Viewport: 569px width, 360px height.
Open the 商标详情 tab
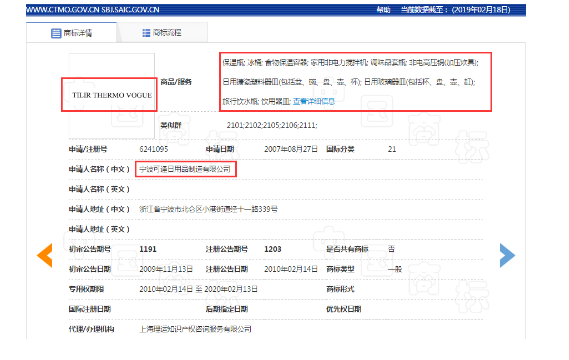point(71,33)
